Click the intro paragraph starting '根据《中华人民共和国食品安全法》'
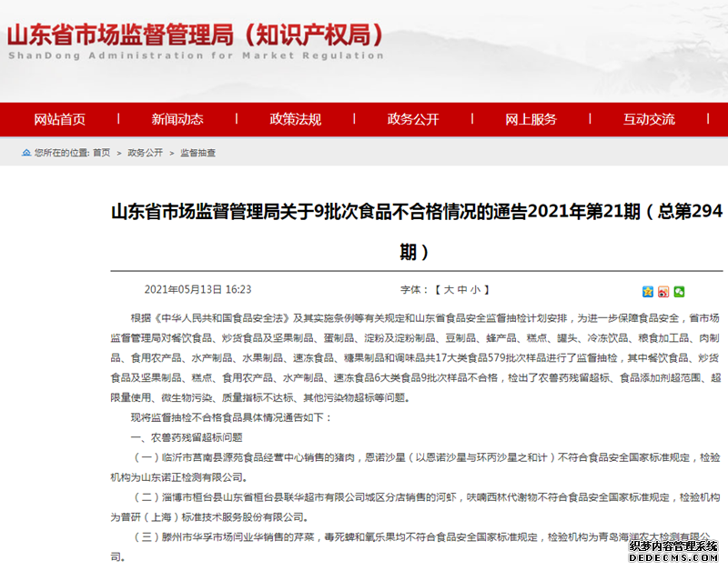 coord(415,357)
